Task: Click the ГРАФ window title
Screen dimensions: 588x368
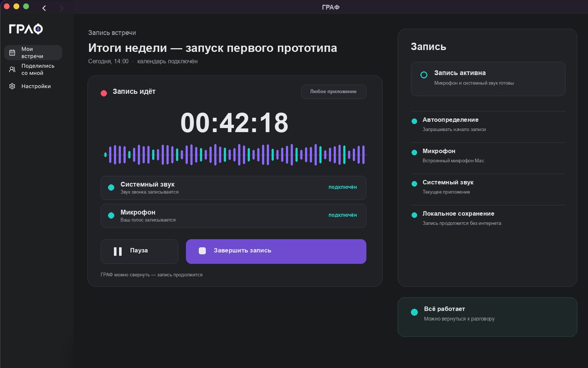Action: point(331,7)
